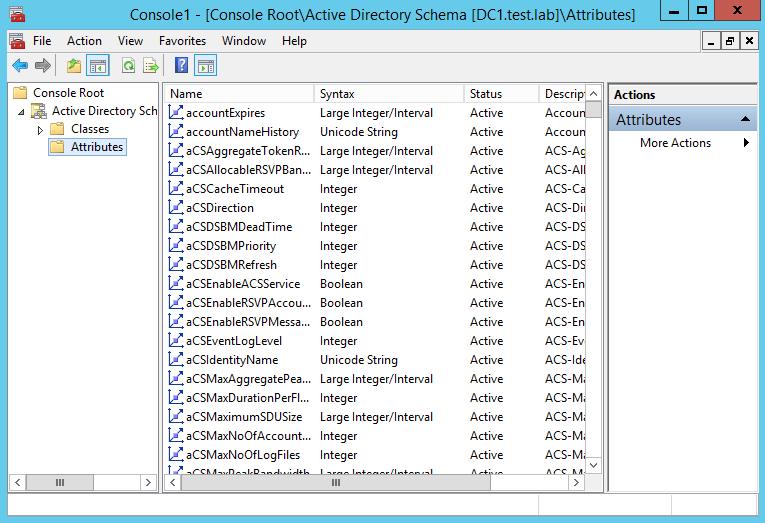The image size is (765, 523).
Task: Open the View menu
Action: (130, 41)
